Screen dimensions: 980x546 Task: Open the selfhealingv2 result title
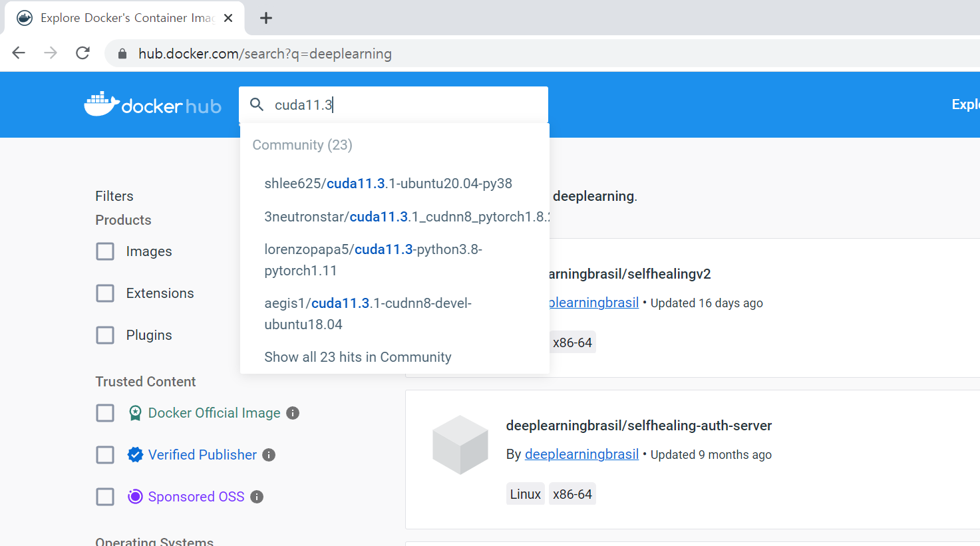[x=629, y=274]
